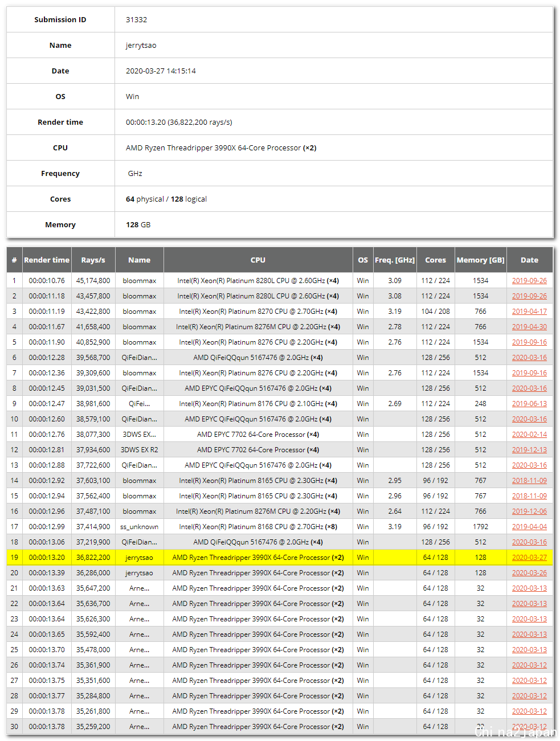Click the Date column header in table
The width and height of the screenshot is (560, 741).
coord(529,260)
